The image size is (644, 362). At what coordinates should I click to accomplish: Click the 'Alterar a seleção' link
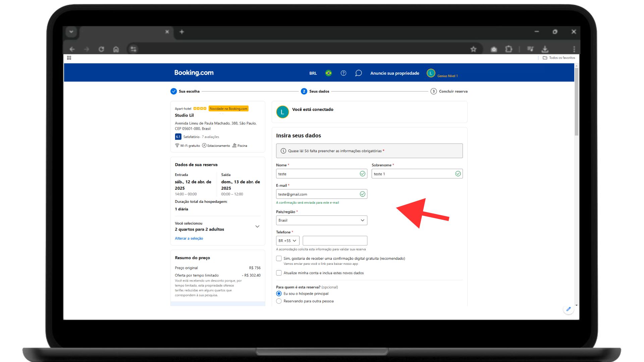pos(189,238)
